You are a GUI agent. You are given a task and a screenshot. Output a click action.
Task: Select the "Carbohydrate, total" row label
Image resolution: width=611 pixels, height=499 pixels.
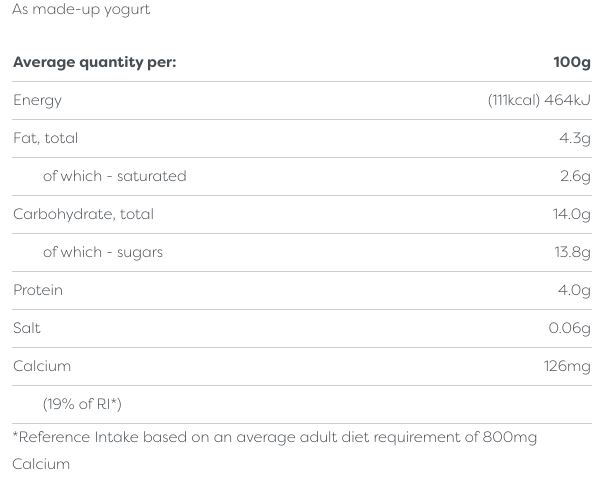pyautogui.click(x=83, y=214)
